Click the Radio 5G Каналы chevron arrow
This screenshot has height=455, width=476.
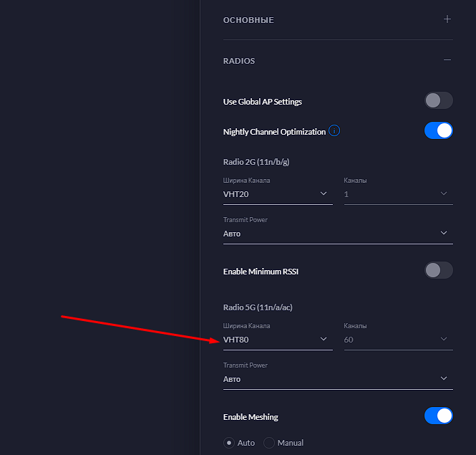click(444, 339)
